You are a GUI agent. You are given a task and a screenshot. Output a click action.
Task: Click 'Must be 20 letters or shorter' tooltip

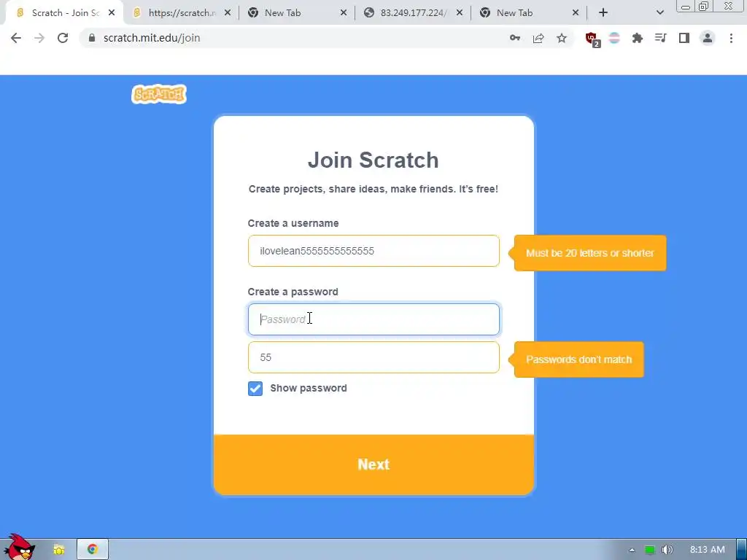(x=589, y=253)
